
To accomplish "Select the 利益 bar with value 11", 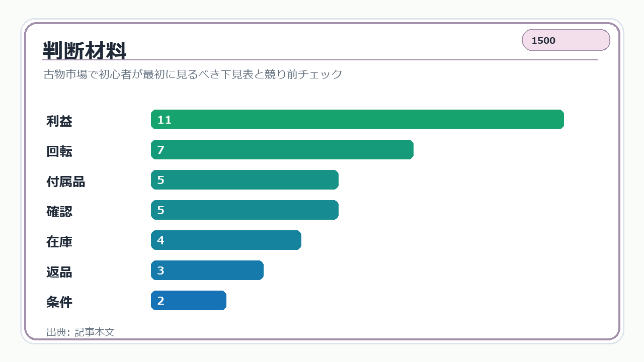I will [357, 120].
